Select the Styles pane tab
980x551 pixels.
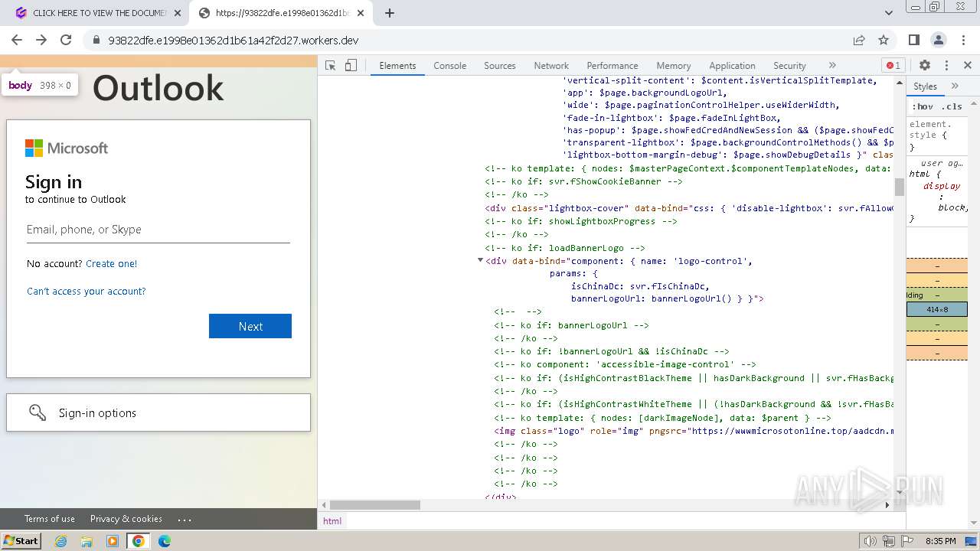coord(925,86)
